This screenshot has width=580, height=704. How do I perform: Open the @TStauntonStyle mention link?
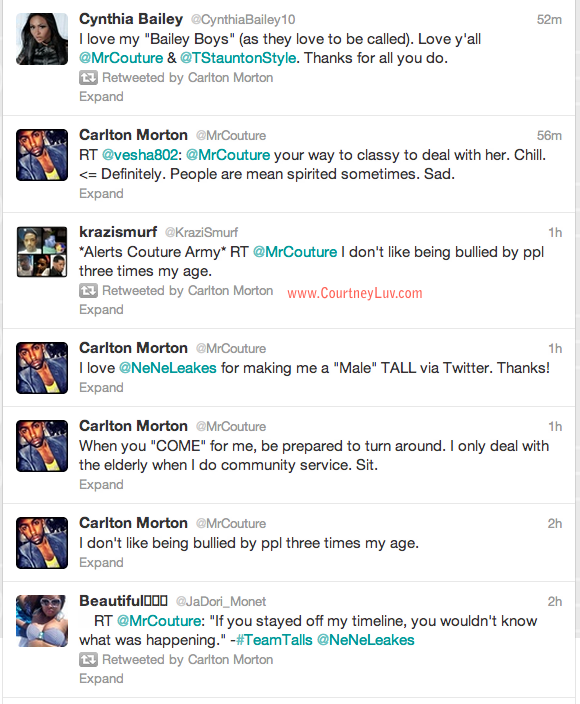[x=238, y=58]
